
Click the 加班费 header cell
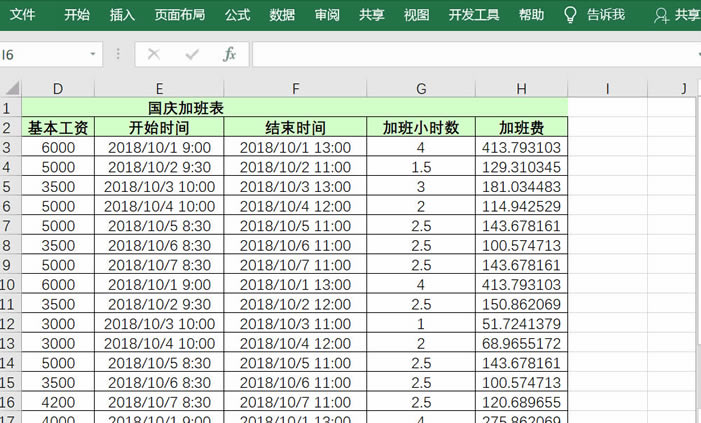(x=521, y=127)
